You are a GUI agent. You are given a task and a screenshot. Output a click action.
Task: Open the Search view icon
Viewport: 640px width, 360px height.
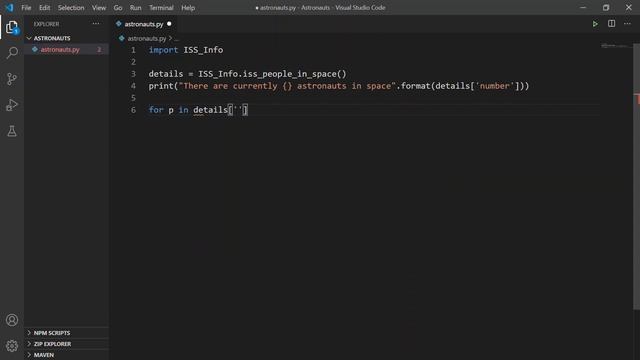[12, 53]
